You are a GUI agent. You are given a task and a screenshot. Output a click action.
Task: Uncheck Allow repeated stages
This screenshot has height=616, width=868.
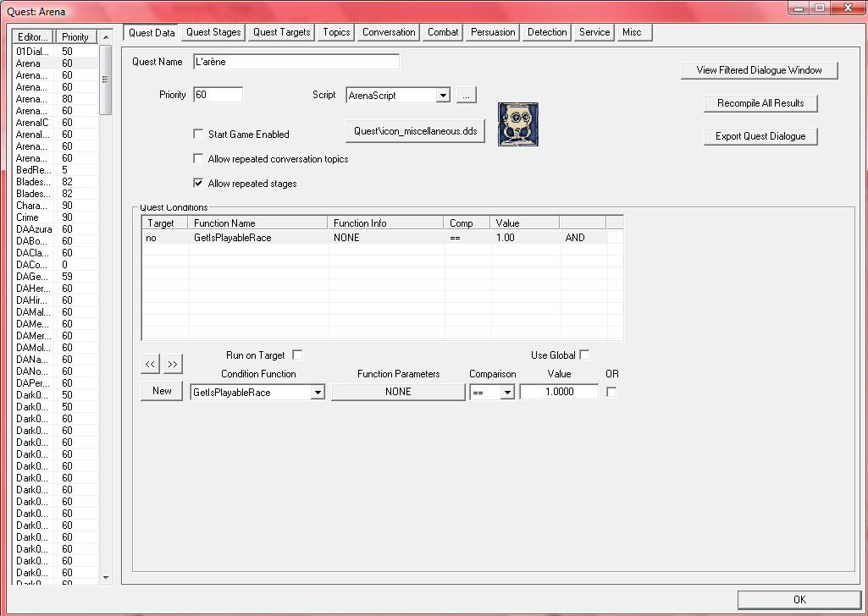pos(199,184)
